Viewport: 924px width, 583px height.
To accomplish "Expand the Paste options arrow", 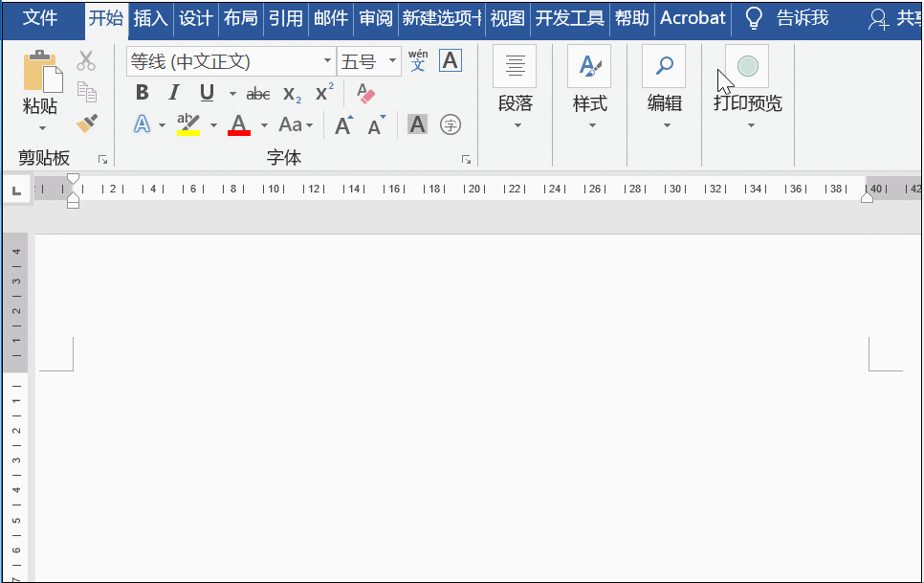I will [42, 128].
